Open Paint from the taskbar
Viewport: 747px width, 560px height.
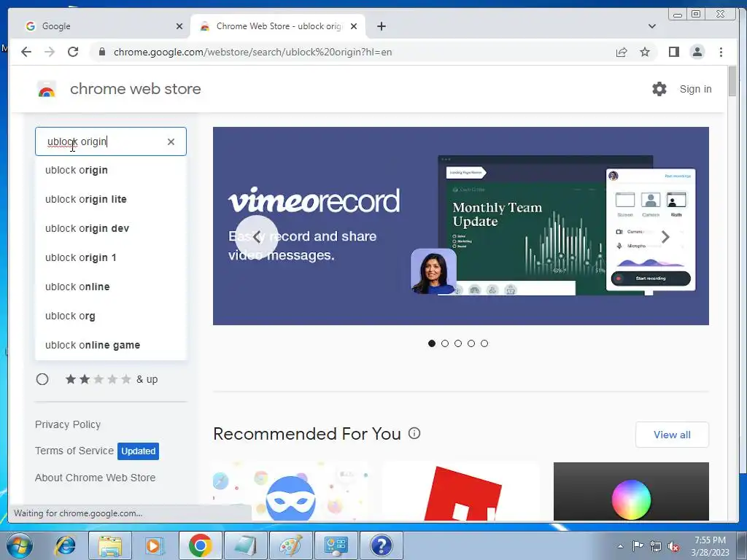pyautogui.click(x=290, y=545)
